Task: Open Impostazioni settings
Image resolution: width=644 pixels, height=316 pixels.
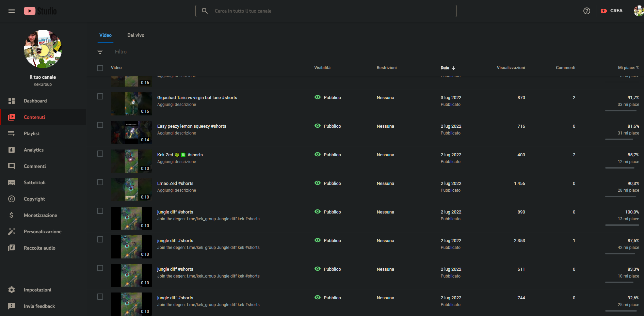Action: click(x=43, y=290)
